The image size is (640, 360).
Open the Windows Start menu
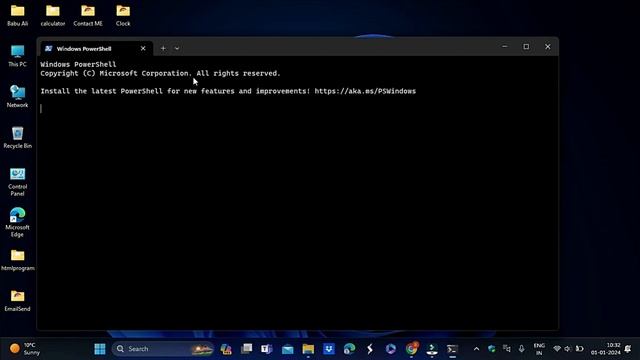100,349
